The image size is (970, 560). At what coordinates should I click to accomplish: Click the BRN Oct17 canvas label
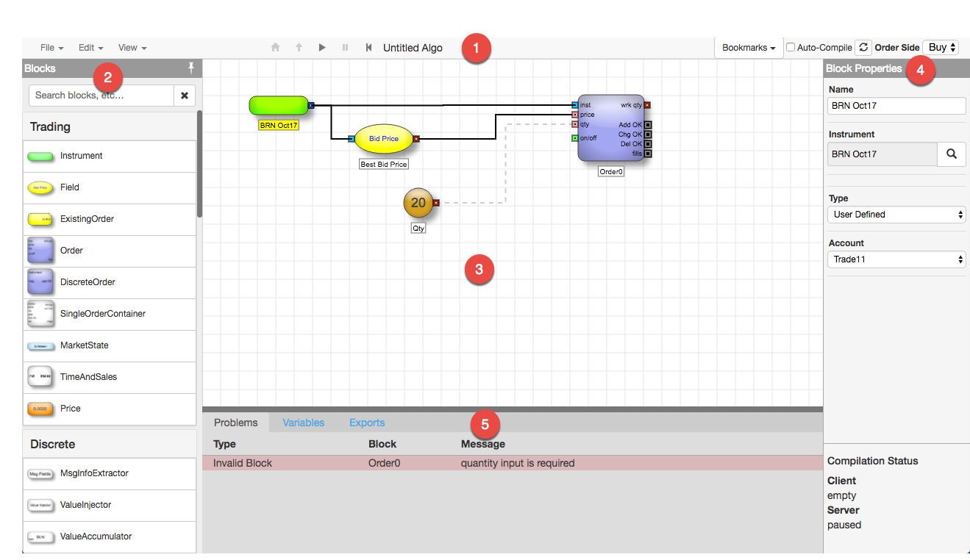279,126
